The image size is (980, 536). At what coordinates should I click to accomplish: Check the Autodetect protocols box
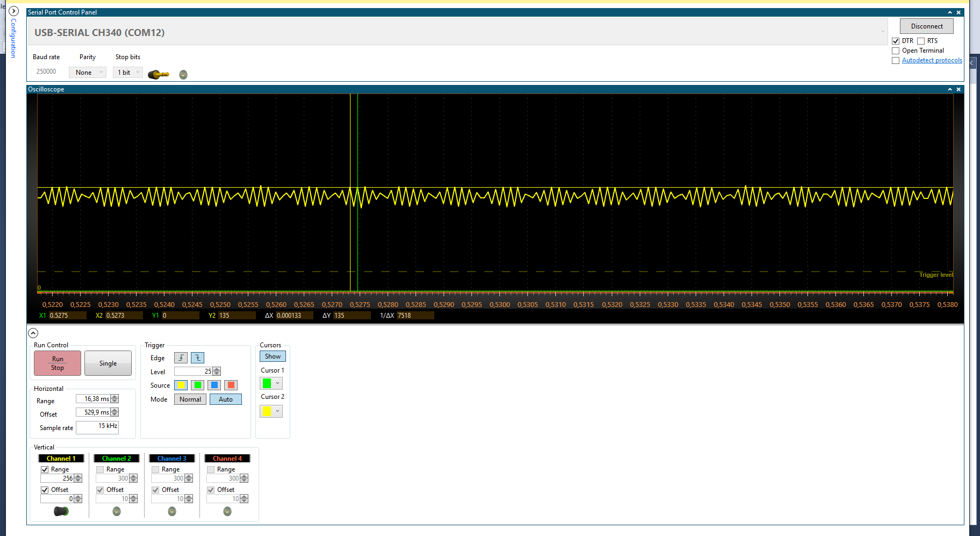coord(896,60)
